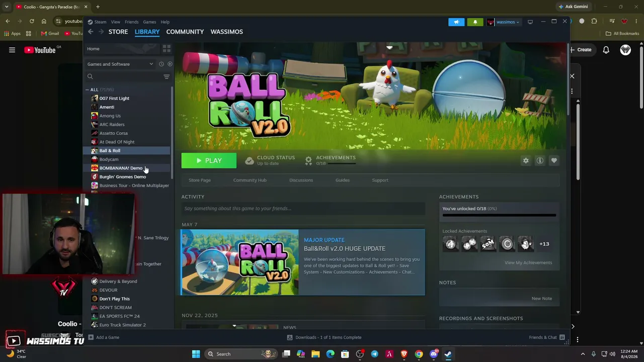Click achievements progress bar
644x362 pixels.
[x=499, y=215]
